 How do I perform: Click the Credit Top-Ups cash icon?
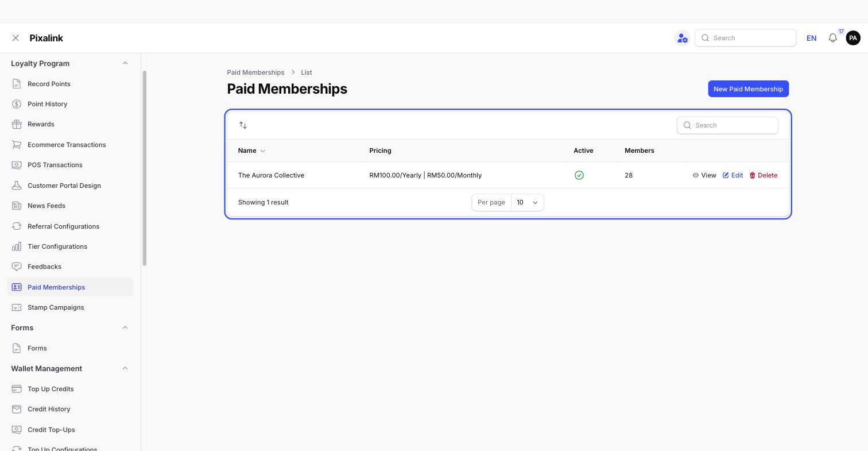coord(17,430)
